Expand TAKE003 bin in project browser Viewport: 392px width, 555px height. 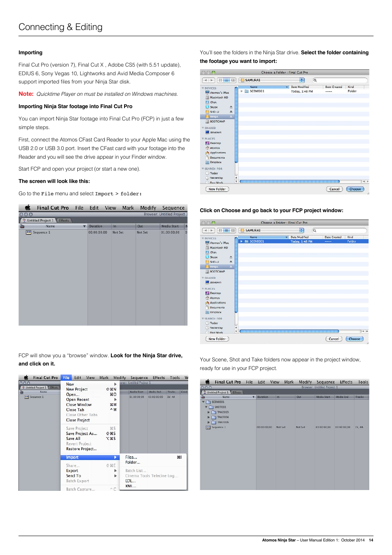(x=209, y=412)
